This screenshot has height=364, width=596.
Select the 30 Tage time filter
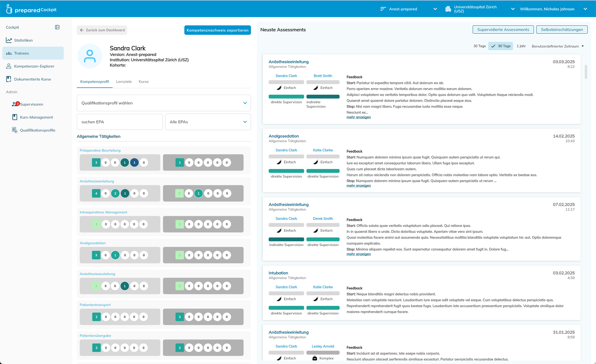tap(479, 46)
